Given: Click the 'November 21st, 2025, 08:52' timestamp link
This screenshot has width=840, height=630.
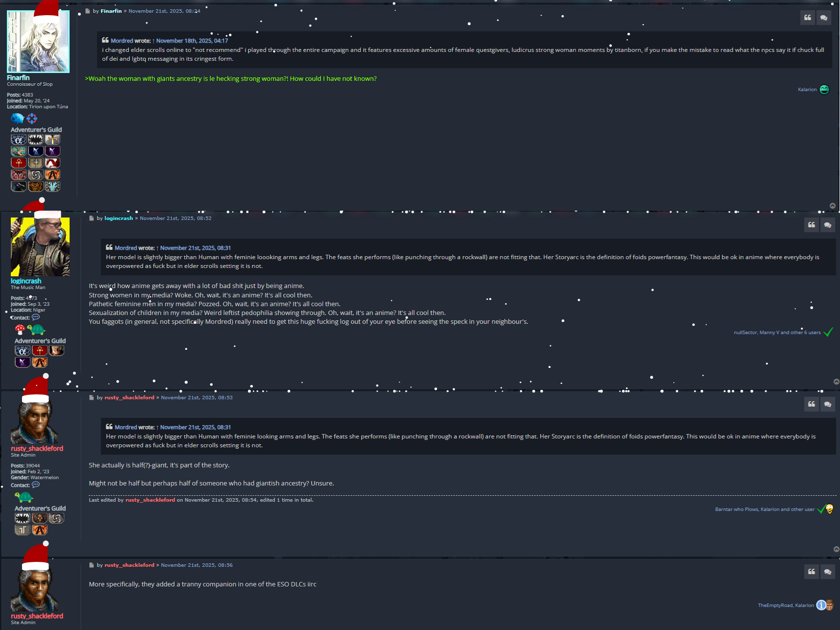Looking at the screenshot, I should (x=175, y=218).
